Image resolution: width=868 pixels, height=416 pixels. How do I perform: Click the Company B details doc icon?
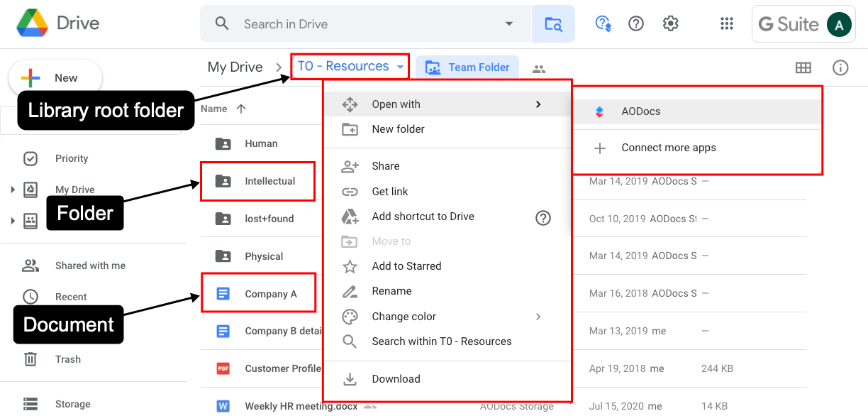pos(223,331)
